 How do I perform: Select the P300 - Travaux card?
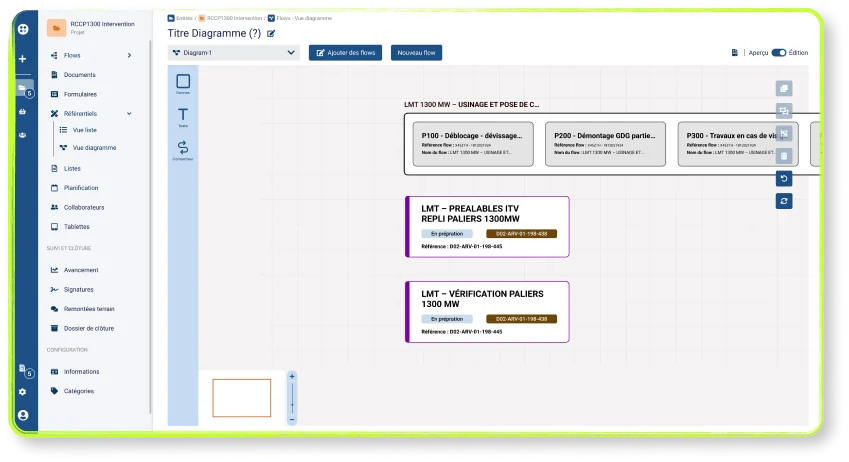738,144
